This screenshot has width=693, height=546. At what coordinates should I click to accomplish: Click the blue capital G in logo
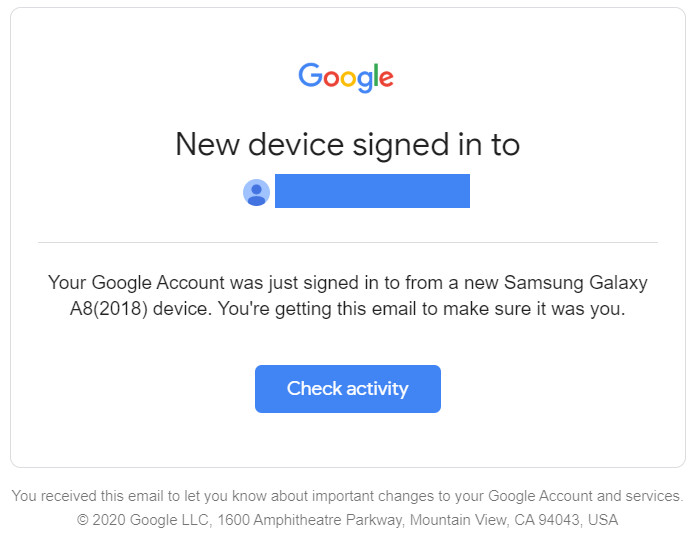point(310,75)
